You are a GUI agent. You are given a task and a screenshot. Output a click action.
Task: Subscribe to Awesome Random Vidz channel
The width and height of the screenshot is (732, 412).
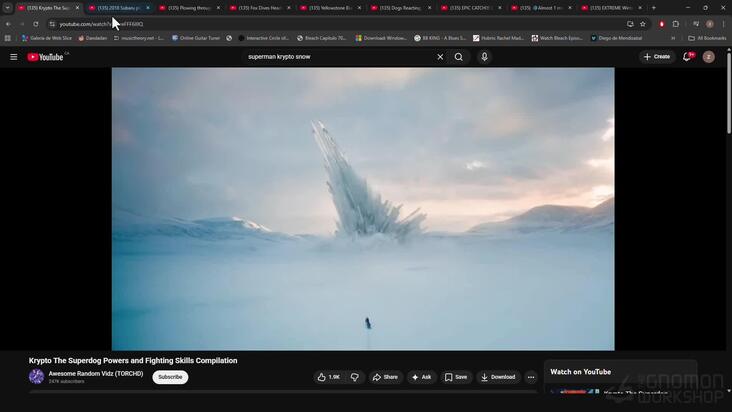pos(170,377)
